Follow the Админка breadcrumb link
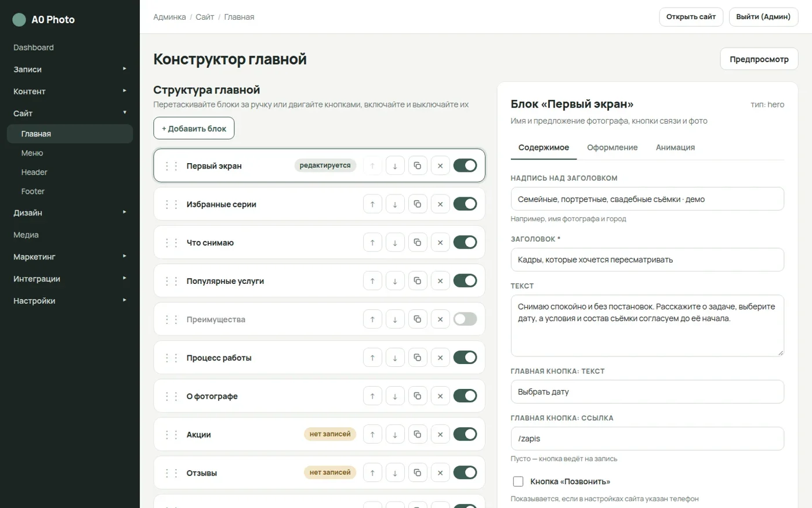This screenshot has width=812, height=508. (169, 17)
